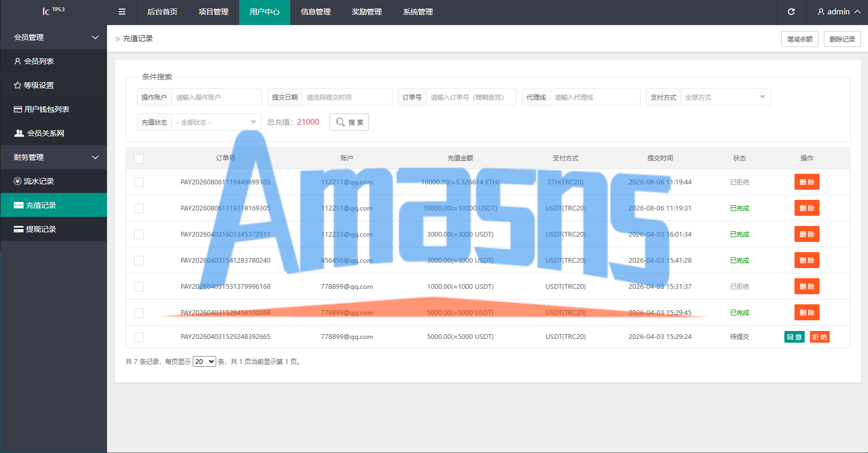Delete the order submitted 2026-04-03 15:31:37
This screenshot has height=453, width=868.
point(807,286)
